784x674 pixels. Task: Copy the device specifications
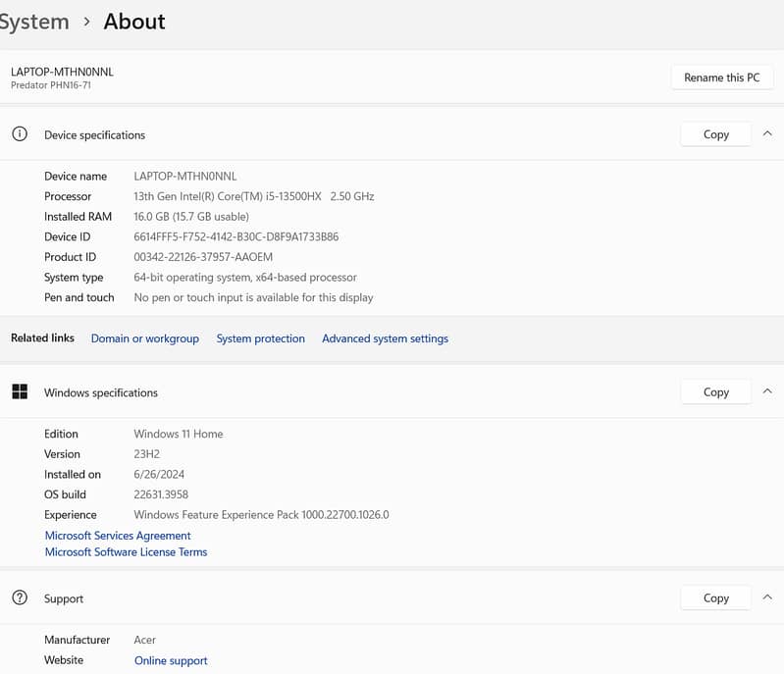coord(715,134)
